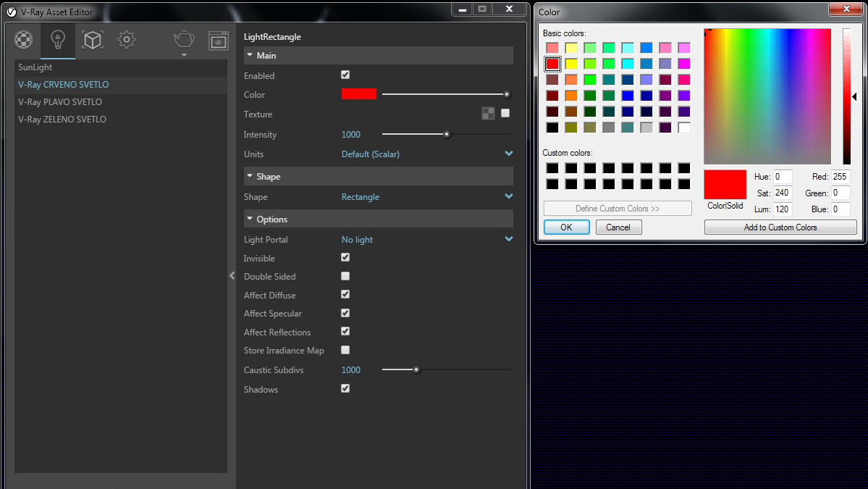Show the frame buffer window icon
This screenshot has width=868, height=489.
pos(218,41)
